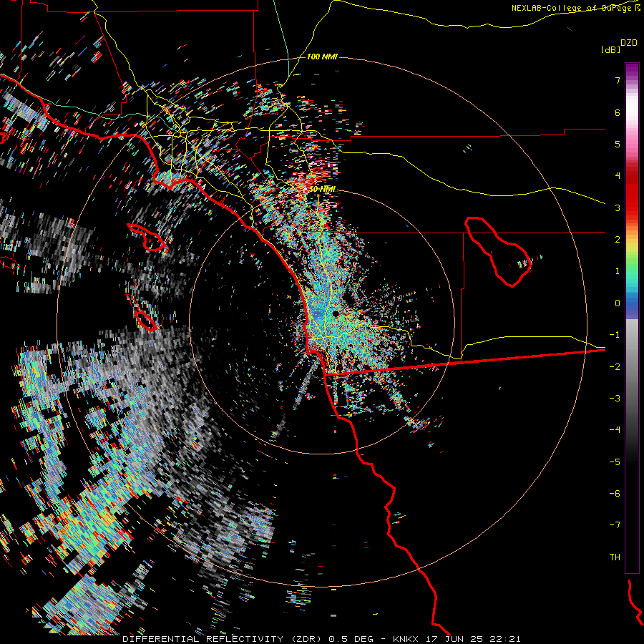
Task: Click the -7 value on the color scale
Action: tap(615, 525)
